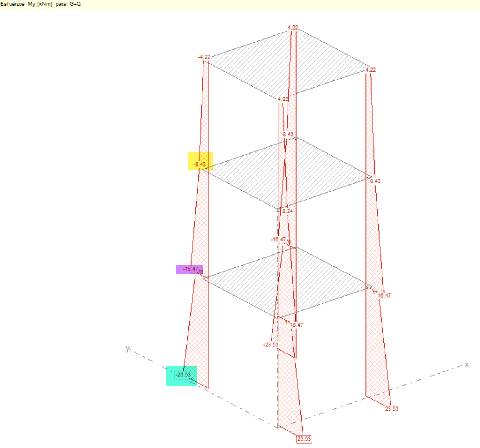This screenshot has height=448, width=480.
Task: Click the -4.22 label atop the left column
Action: tap(205, 57)
